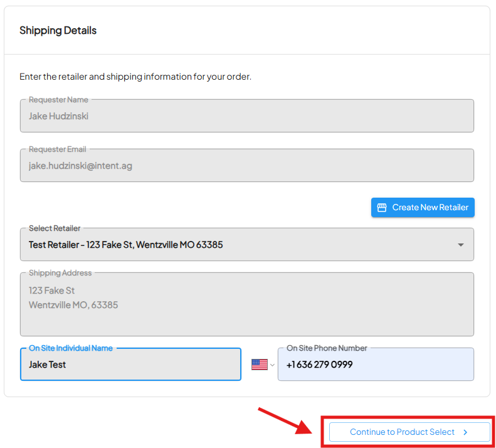Image resolution: width=496 pixels, height=448 pixels.
Task: Click the Select Retailer label
Action: [55, 228]
